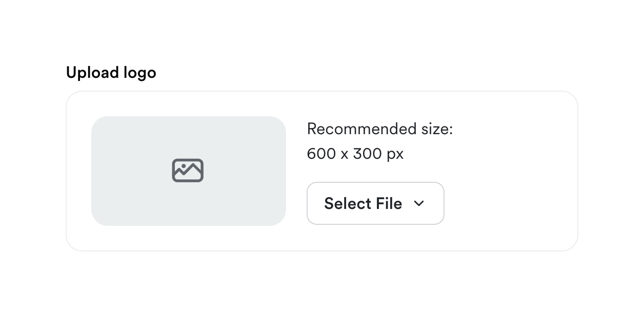The width and height of the screenshot is (644, 317).
Task: Click the Recommended size label
Action: [379, 129]
